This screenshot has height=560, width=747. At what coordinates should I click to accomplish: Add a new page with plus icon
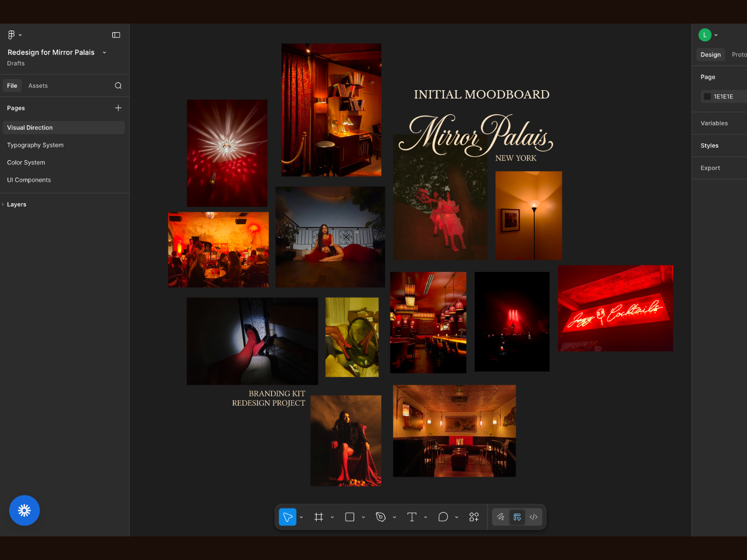pos(118,108)
